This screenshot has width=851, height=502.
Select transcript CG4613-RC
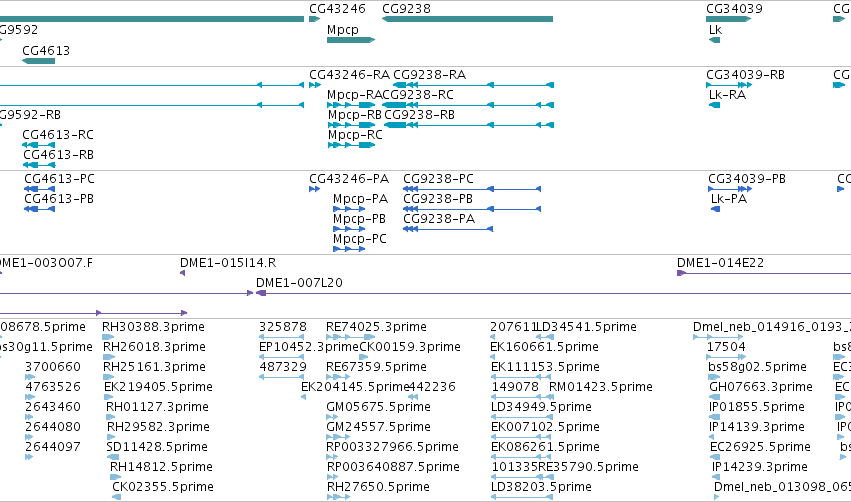pyautogui.click(x=58, y=135)
